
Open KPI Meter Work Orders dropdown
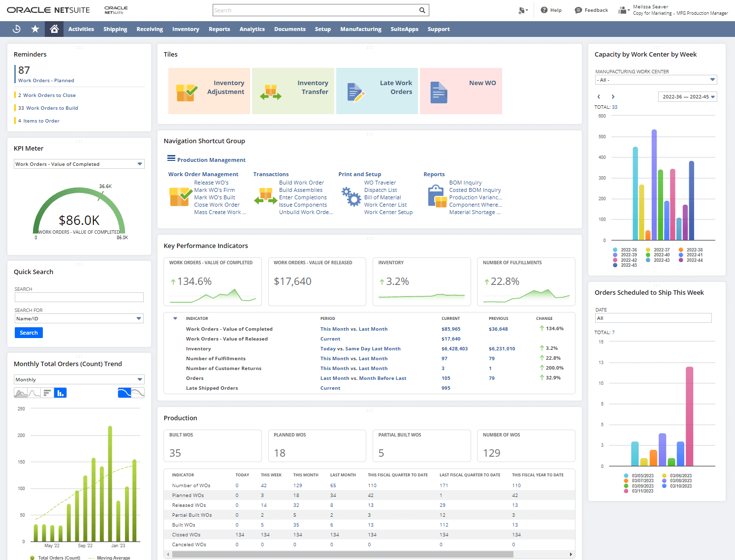(79, 164)
